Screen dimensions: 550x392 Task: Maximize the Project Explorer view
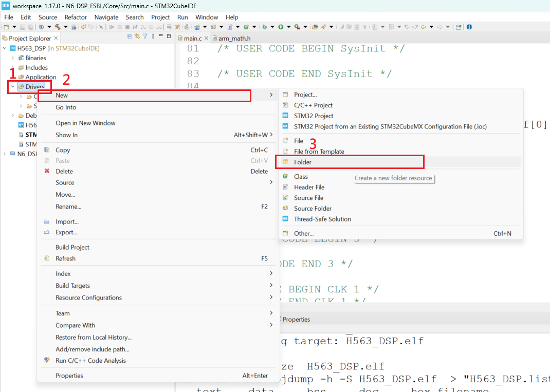coord(169,36)
